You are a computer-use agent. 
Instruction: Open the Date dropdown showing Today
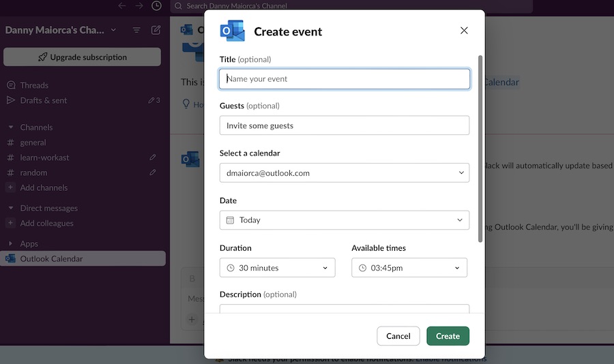[345, 220]
